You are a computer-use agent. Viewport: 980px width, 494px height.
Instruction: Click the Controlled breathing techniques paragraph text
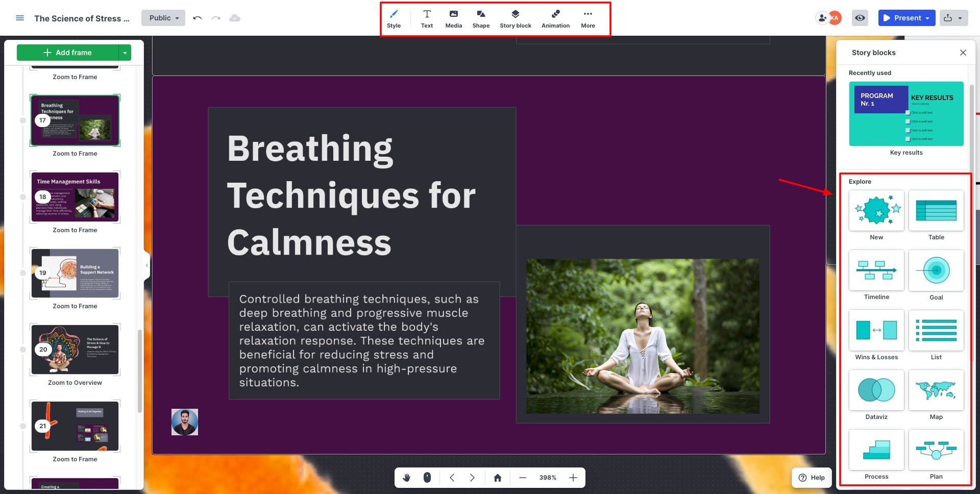tap(362, 340)
